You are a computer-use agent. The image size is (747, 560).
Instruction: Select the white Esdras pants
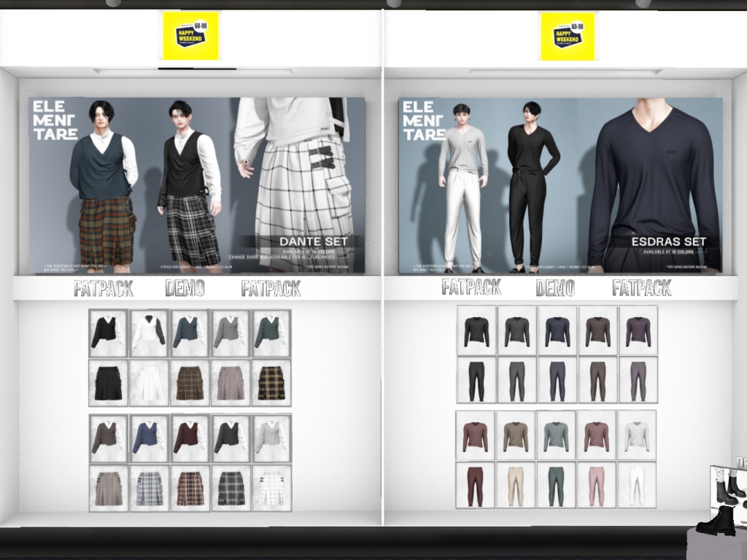pos(636,485)
